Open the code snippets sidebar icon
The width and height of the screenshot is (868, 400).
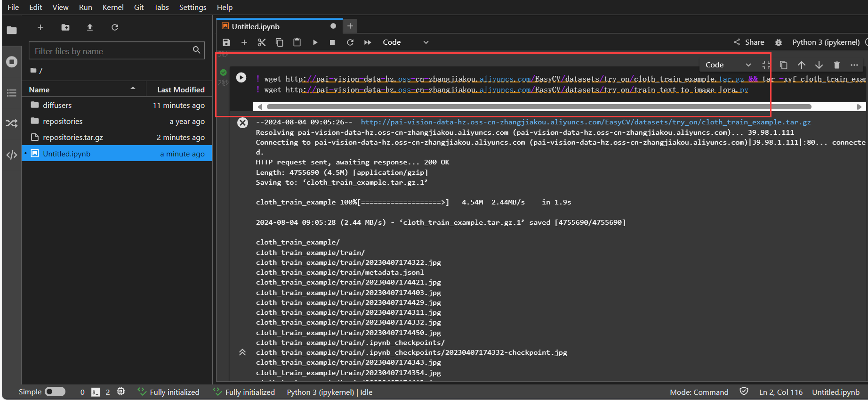click(x=12, y=155)
